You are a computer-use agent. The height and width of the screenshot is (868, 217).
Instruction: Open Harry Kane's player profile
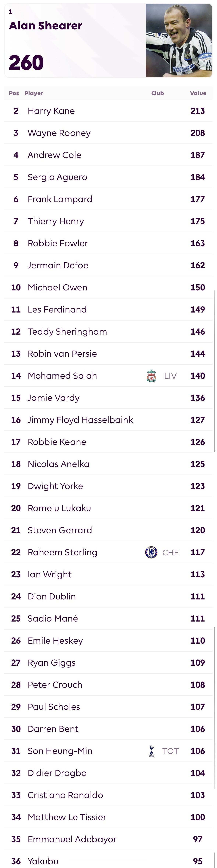pos(51,111)
